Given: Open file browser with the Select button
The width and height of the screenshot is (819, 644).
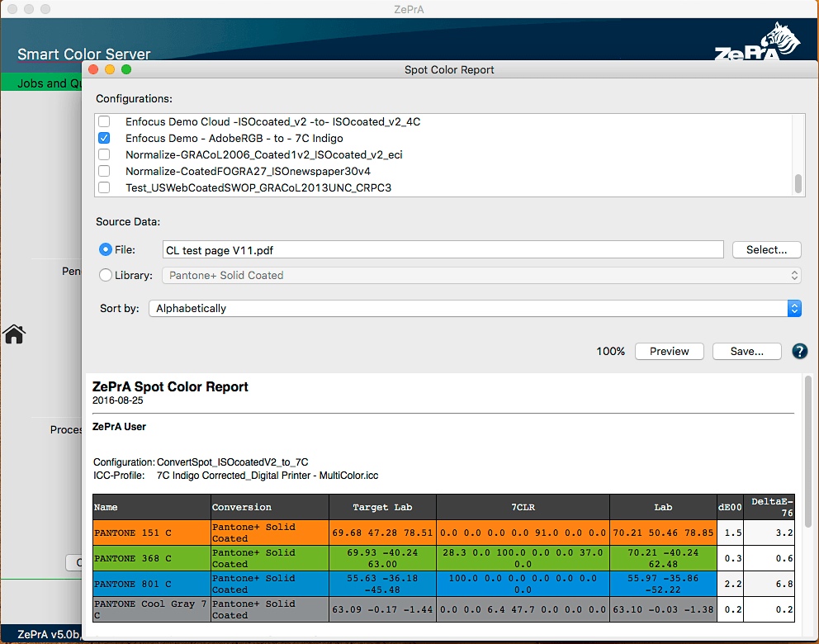Looking at the screenshot, I should point(766,249).
